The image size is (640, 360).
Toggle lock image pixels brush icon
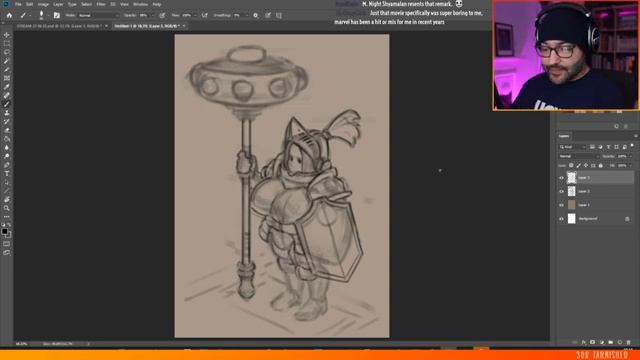578,165
